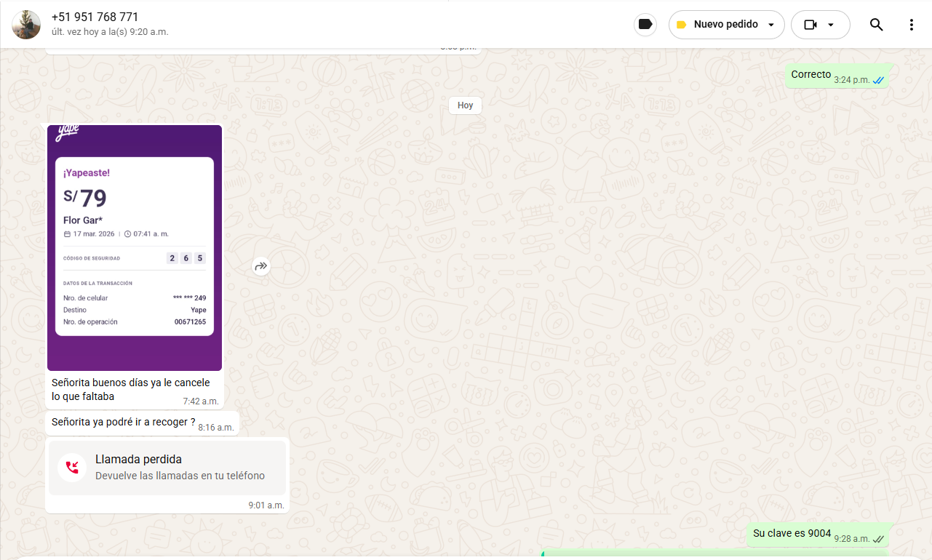Forward the Yape receipt using arrow icon
The width and height of the screenshot is (932, 560).
click(261, 266)
